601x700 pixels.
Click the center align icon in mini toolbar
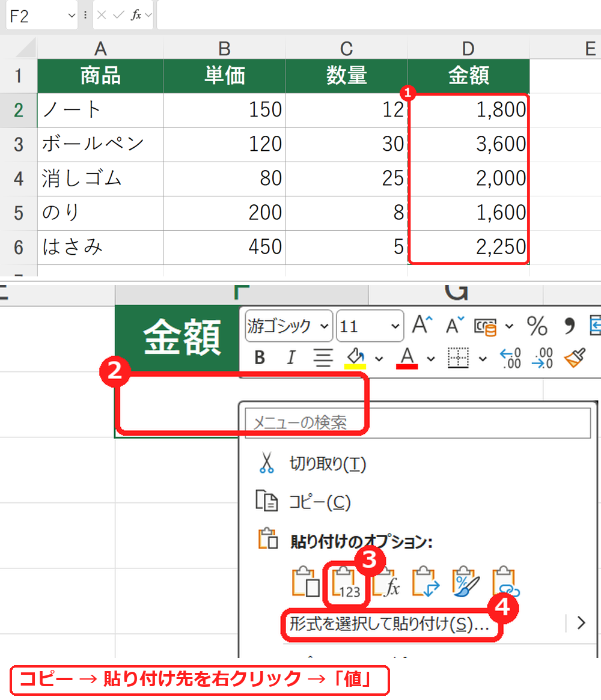(322, 358)
